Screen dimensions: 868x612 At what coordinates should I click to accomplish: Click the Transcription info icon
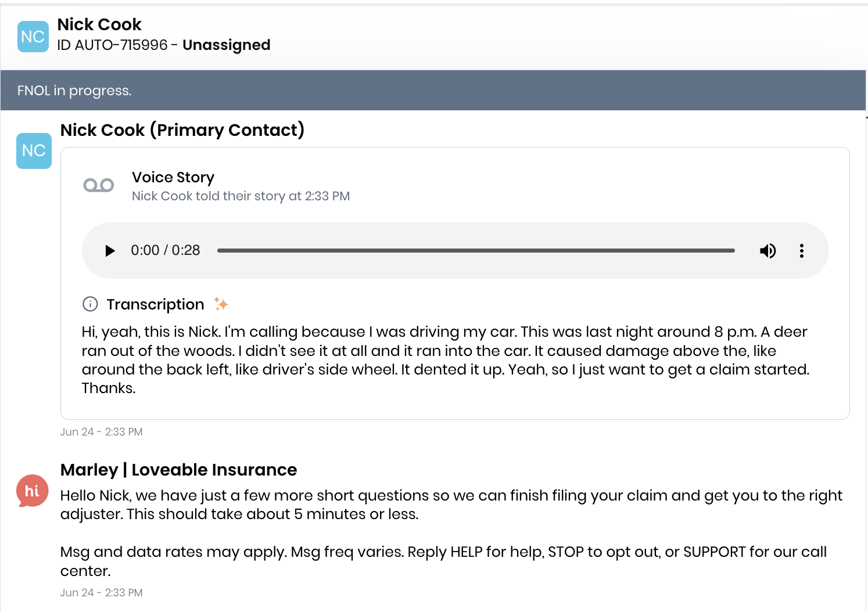(x=90, y=304)
